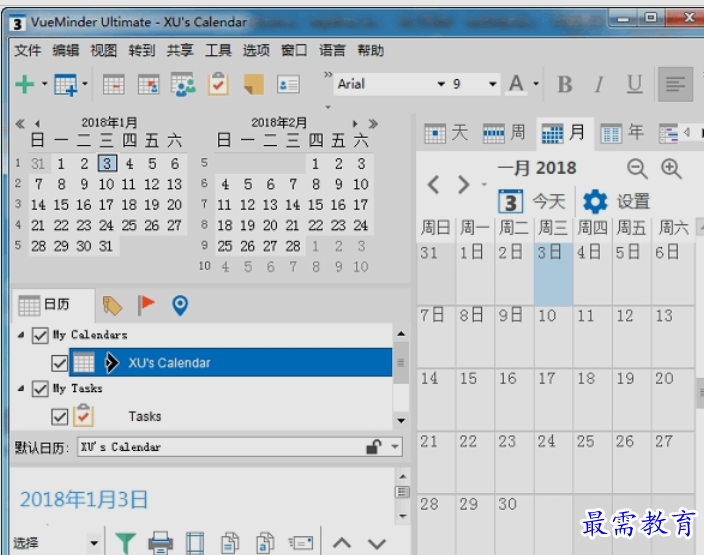Uncheck the Tasks checkbox
This screenshot has width=704, height=555.
point(59,416)
